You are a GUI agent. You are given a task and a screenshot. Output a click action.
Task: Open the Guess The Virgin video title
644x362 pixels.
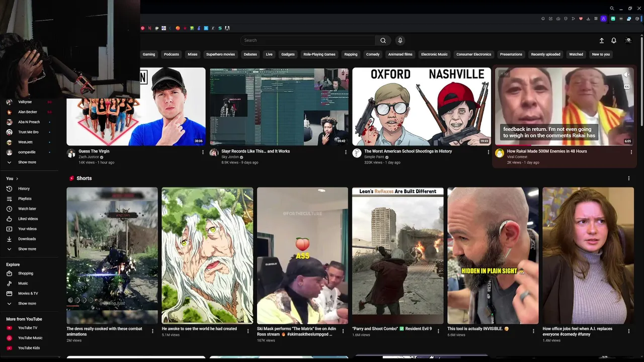[x=94, y=151]
